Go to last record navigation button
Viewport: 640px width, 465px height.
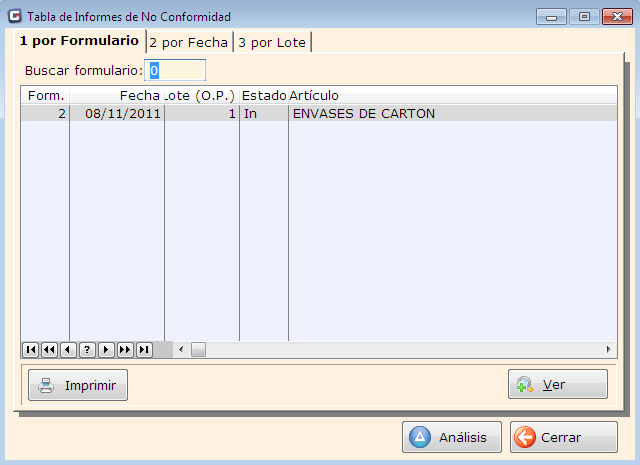click(144, 350)
